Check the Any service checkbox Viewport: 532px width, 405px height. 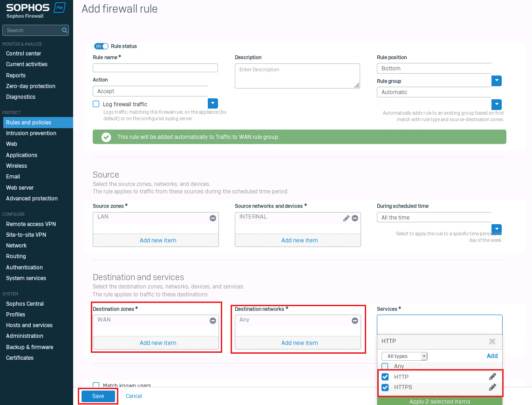385,366
